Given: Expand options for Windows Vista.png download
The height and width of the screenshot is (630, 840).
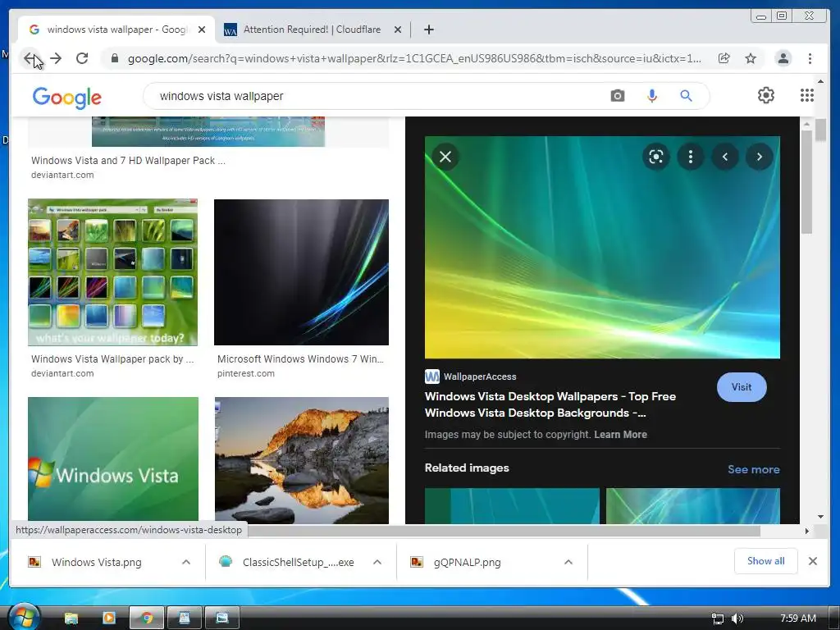Looking at the screenshot, I should click(x=186, y=562).
